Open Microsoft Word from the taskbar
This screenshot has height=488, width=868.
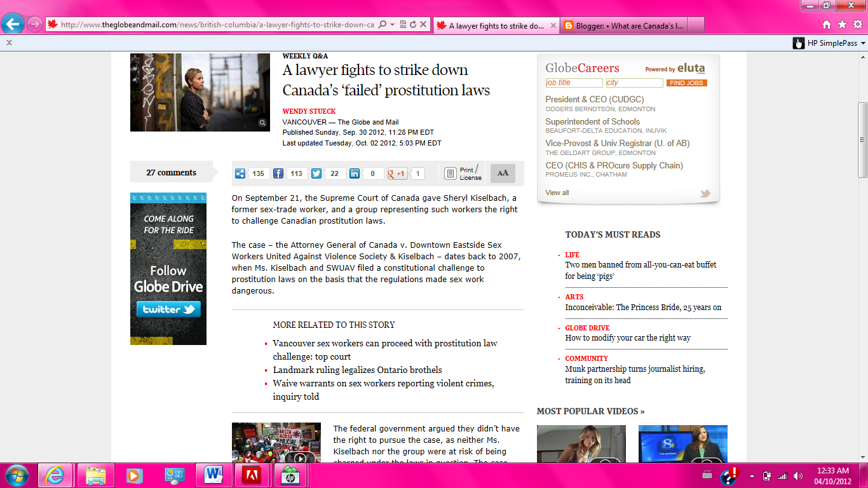tap(214, 475)
